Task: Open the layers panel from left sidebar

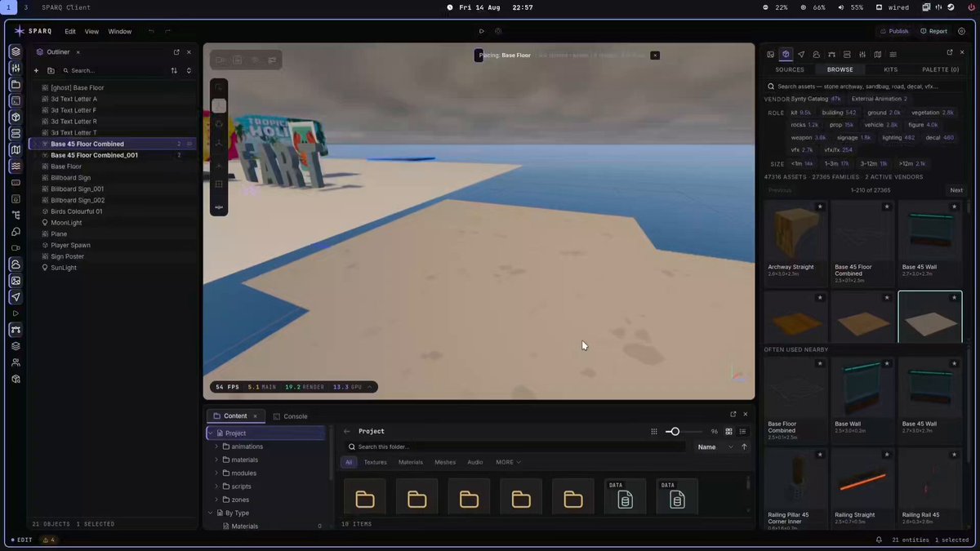Action: 16,51
